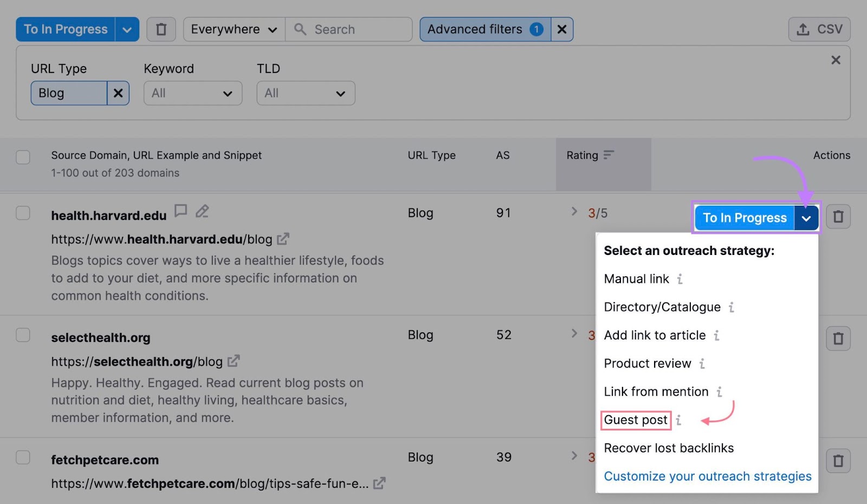
Task: Delete selecthealth.org row using its trash icon
Action: pos(838,338)
